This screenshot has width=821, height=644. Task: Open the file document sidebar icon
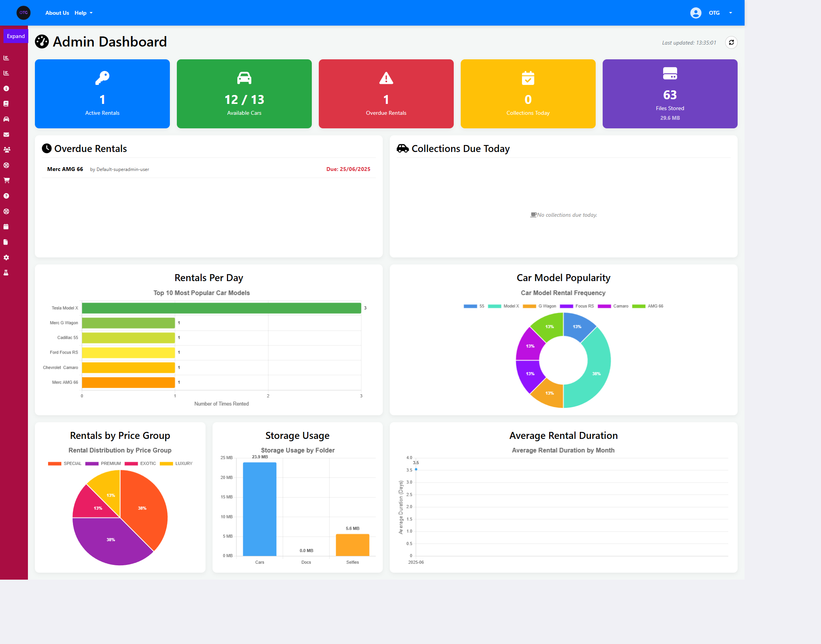pos(6,242)
